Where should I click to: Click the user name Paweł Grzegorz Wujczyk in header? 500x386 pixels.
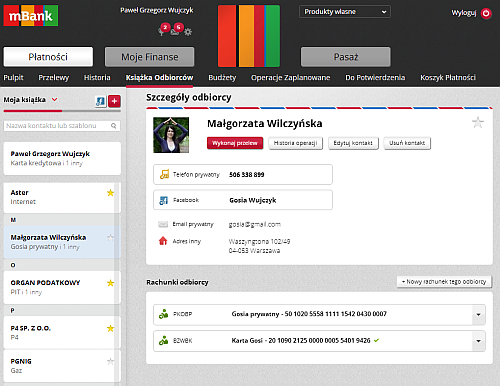(157, 10)
